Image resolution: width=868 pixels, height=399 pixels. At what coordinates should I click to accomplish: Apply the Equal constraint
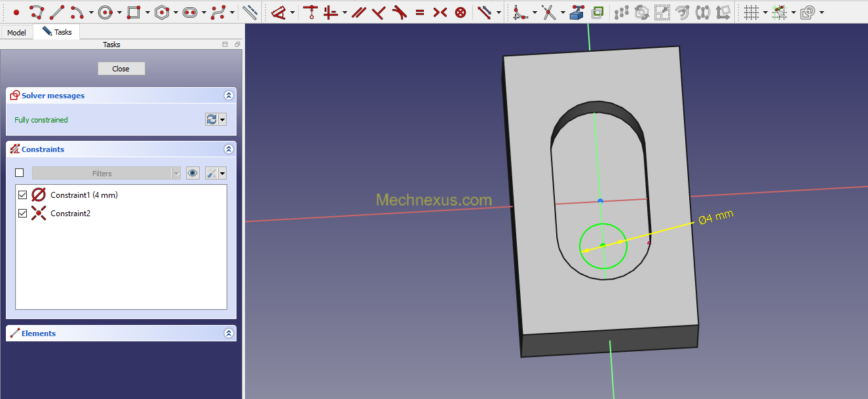click(x=420, y=12)
